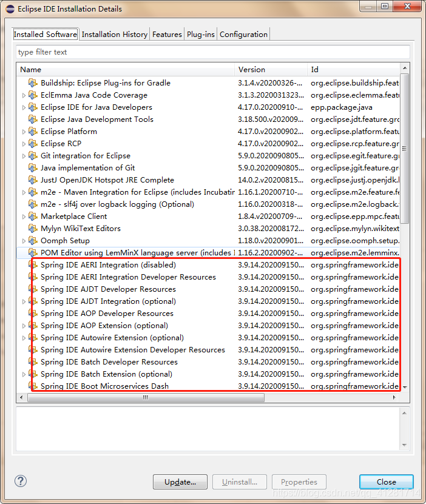Screen dimensions: 426x504
Task: Click the org.eclipse.mylyn.wikitext id cell
Action: [355, 229]
